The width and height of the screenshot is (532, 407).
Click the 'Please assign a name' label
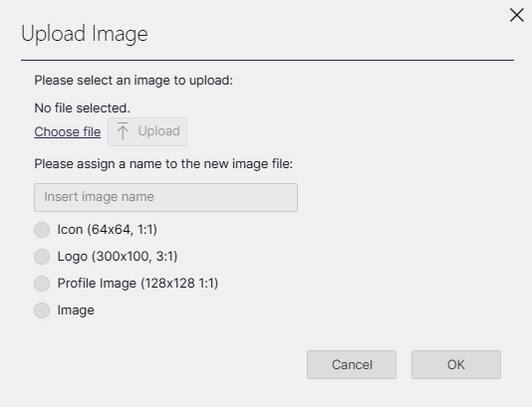[x=163, y=164]
